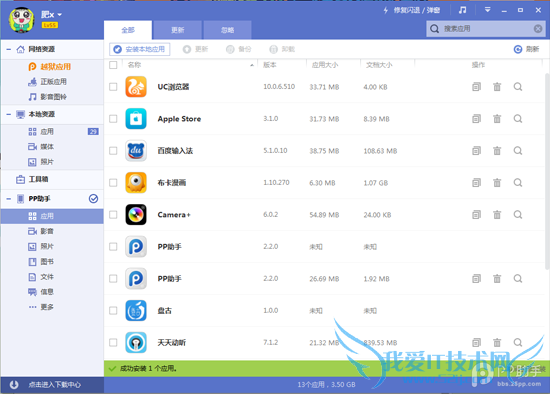Check the Camera+ row checkbox

pos(113,214)
